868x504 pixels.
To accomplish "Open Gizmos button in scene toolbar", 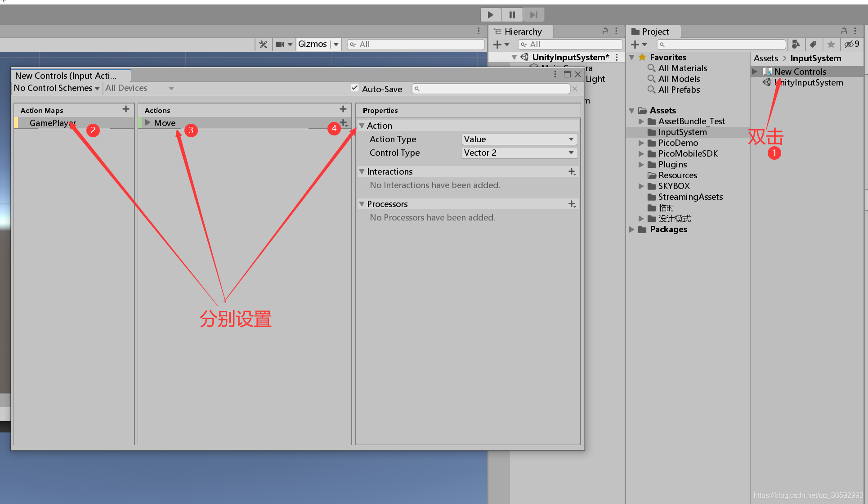I will 312,44.
